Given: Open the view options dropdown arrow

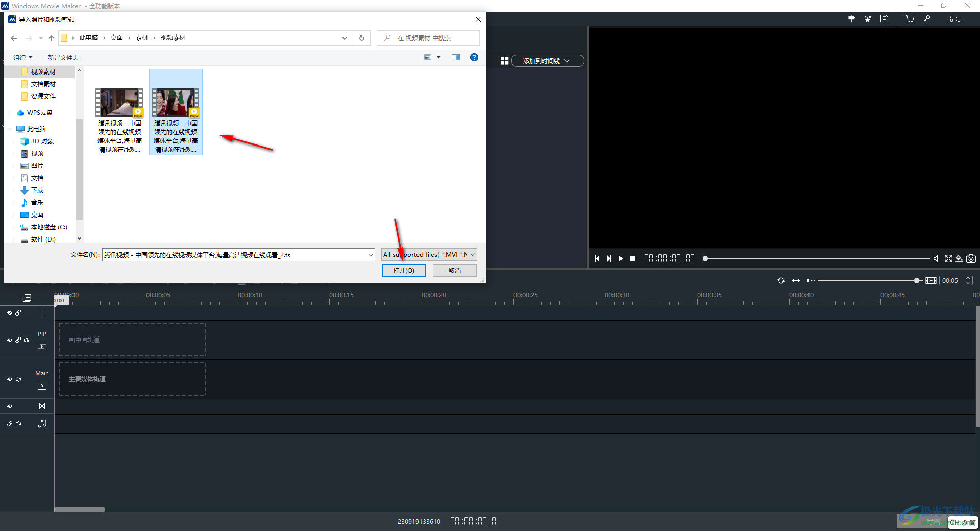Looking at the screenshot, I should click(438, 57).
